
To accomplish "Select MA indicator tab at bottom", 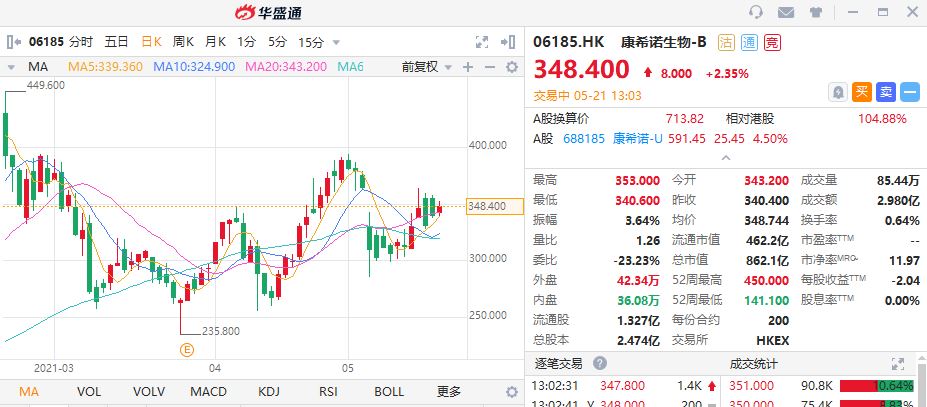I will tap(29, 392).
